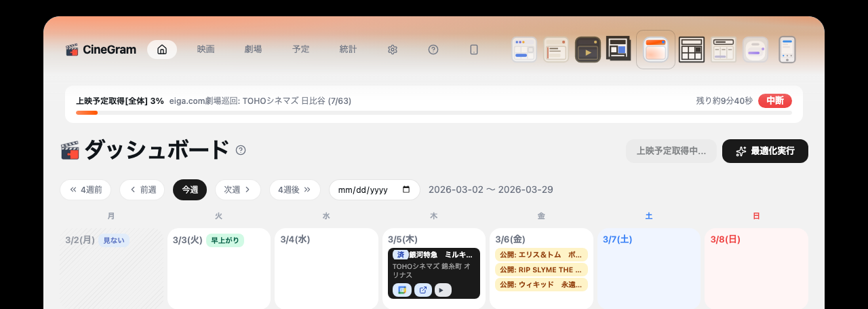Toggle the 見ない badge on 3/2
The height and width of the screenshot is (309, 868).
pos(113,240)
